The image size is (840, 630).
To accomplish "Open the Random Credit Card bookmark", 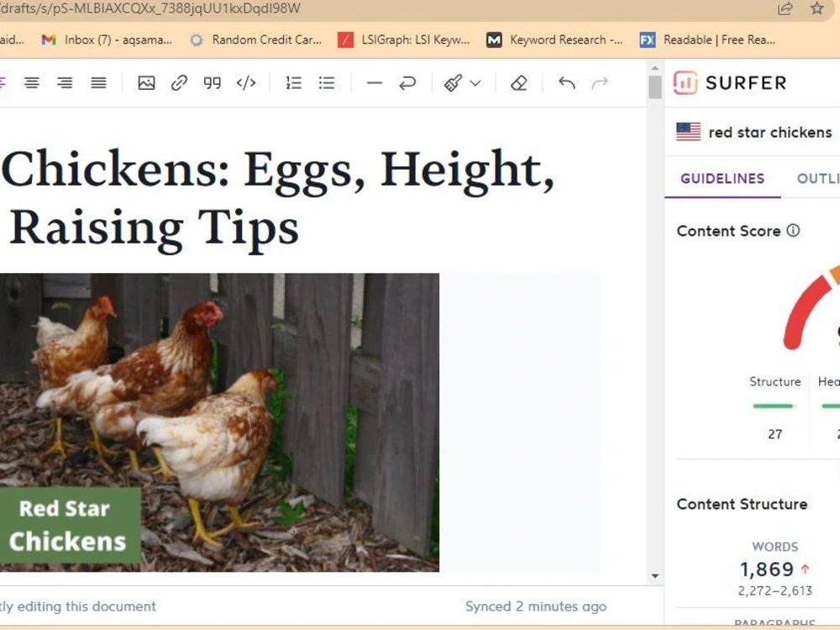I will tap(255, 39).
